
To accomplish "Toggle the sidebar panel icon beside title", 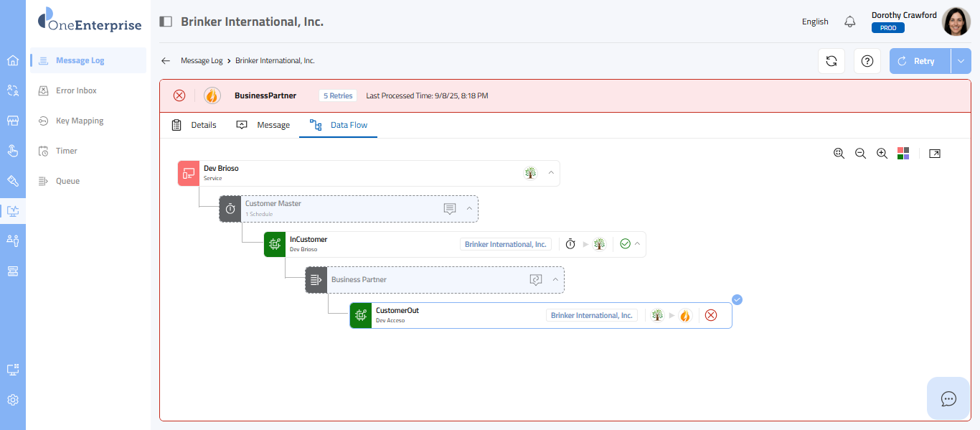I will point(166,22).
